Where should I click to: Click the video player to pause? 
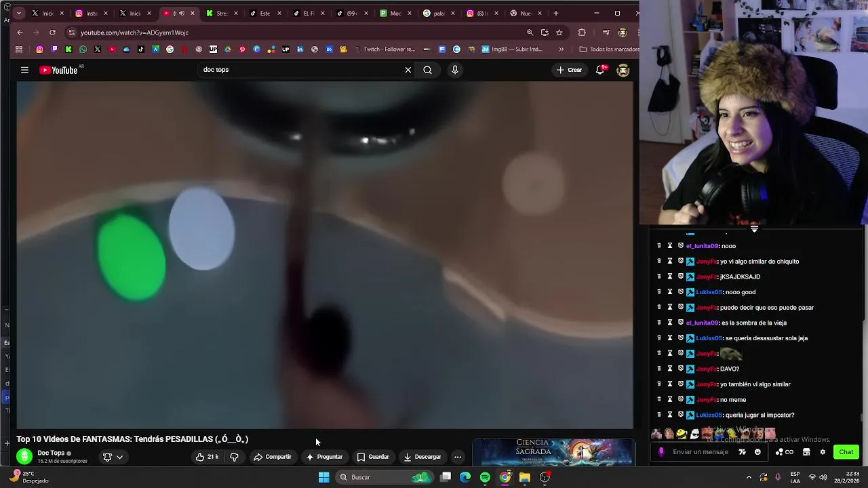[x=325, y=255]
